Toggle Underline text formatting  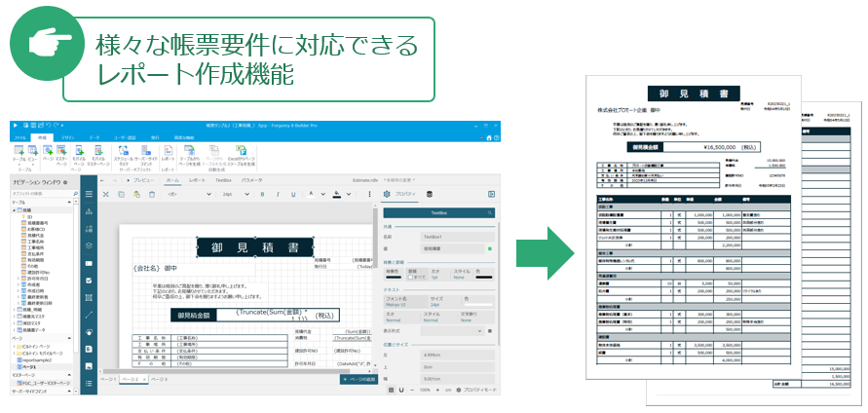pos(292,194)
